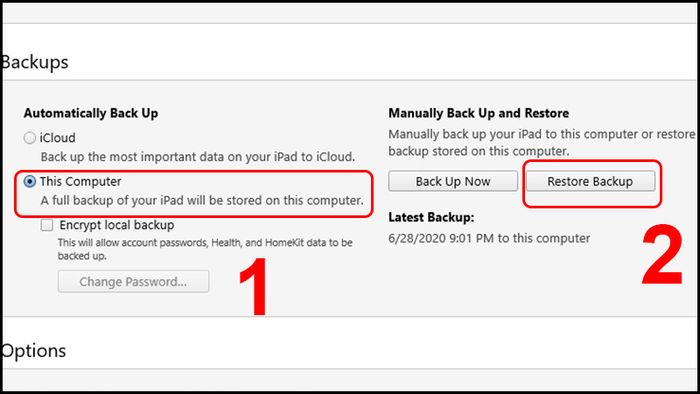Click the full iPad backup description sentence

[x=202, y=200]
